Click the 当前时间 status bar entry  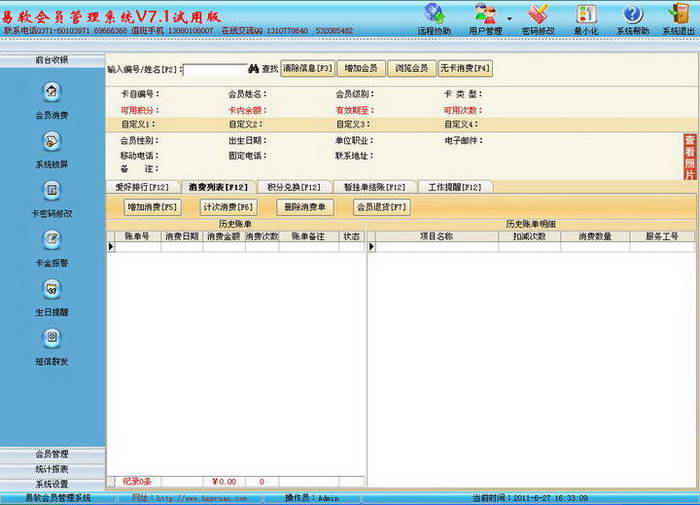pos(530,498)
